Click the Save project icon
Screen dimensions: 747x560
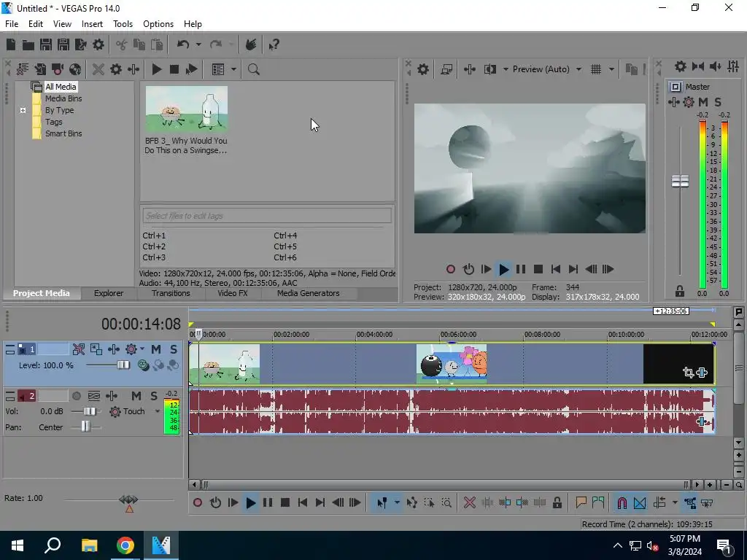coord(46,44)
